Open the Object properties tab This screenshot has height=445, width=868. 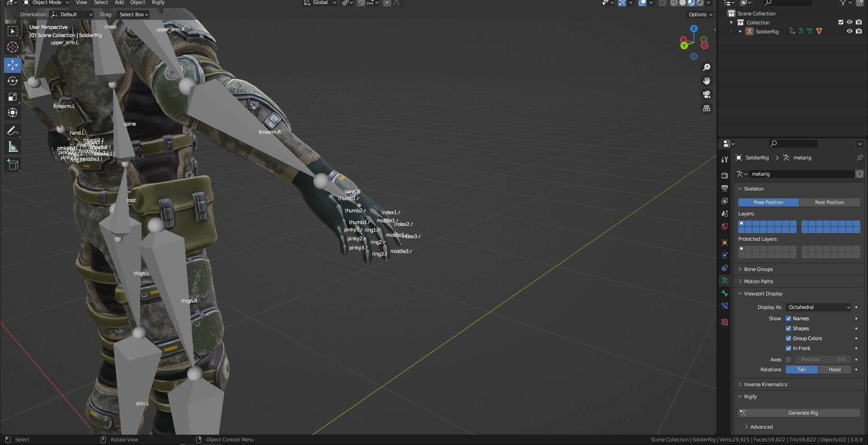point(725,243)
